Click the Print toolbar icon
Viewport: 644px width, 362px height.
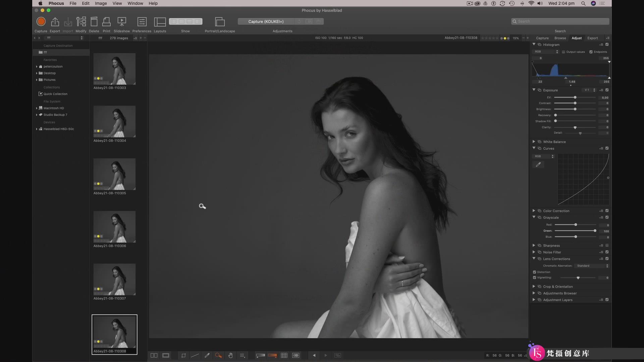click(106, 22)
